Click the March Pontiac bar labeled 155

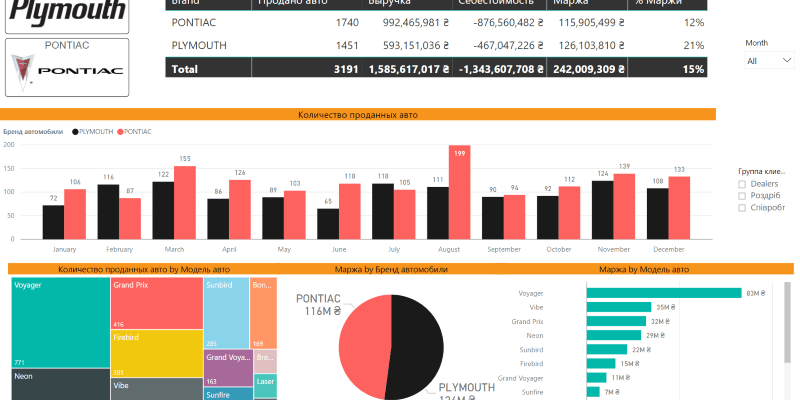point(185,203)
